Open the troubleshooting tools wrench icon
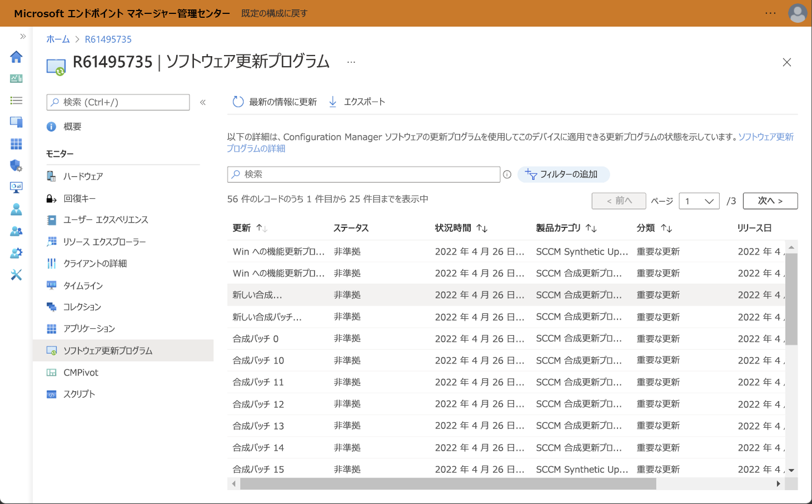 click(x=16, y=275)
